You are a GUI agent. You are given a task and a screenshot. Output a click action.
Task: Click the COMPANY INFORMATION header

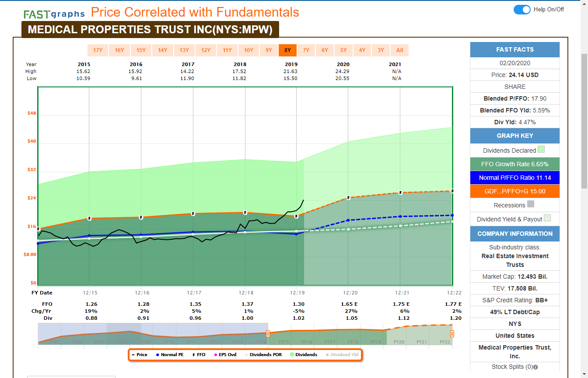point(515,234)
